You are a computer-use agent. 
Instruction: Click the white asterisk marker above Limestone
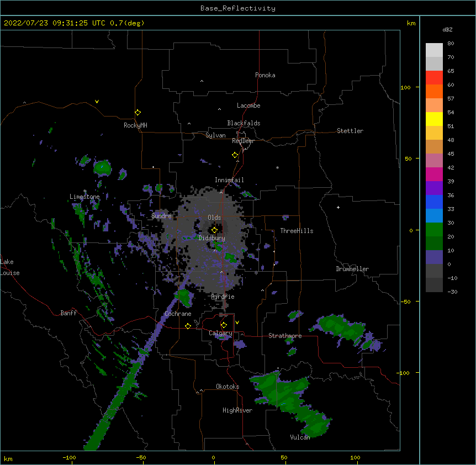[x=85, y=191]
